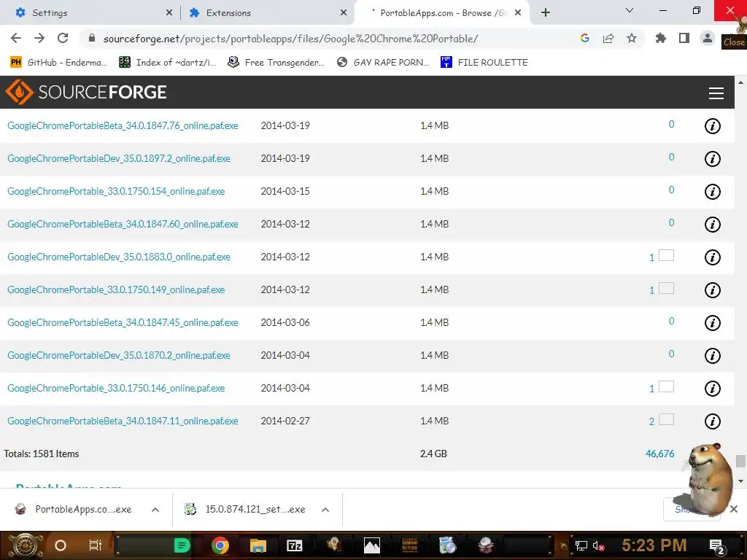The image size is (747, 560).
Task: Open Chrome from the taskbar
Action: pos(220,545)
